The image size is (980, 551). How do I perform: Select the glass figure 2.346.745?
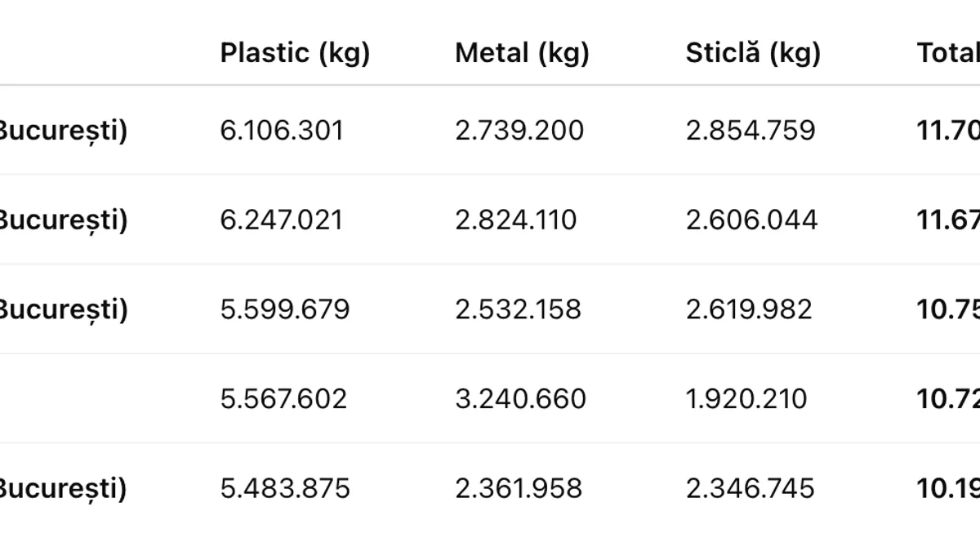(750, 489)
